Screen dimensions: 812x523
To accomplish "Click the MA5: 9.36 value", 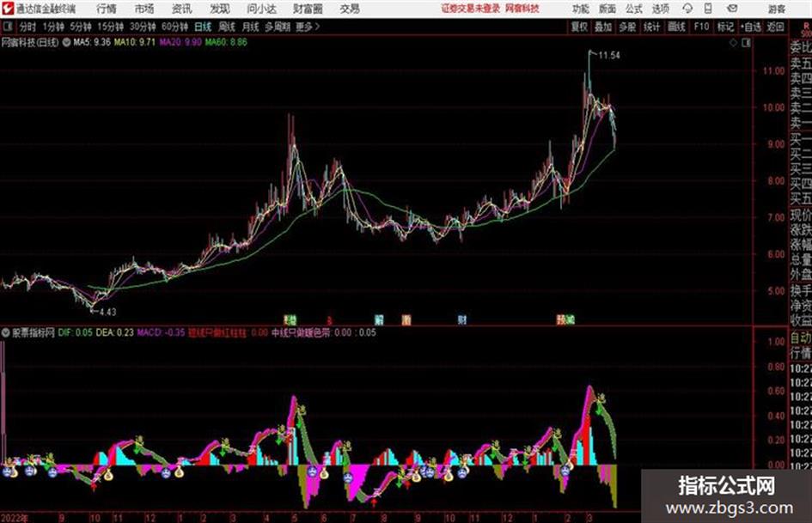I will click(92, 42).
